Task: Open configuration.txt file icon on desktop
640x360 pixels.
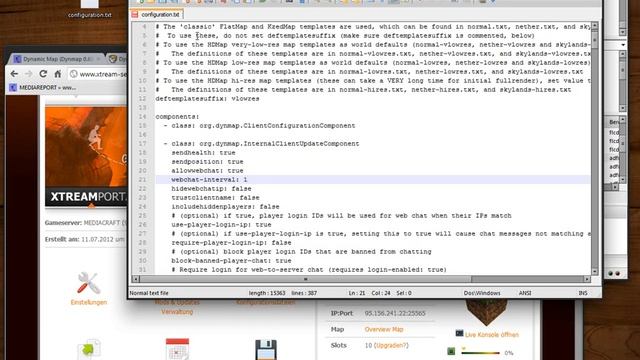Action: (89, 9)
